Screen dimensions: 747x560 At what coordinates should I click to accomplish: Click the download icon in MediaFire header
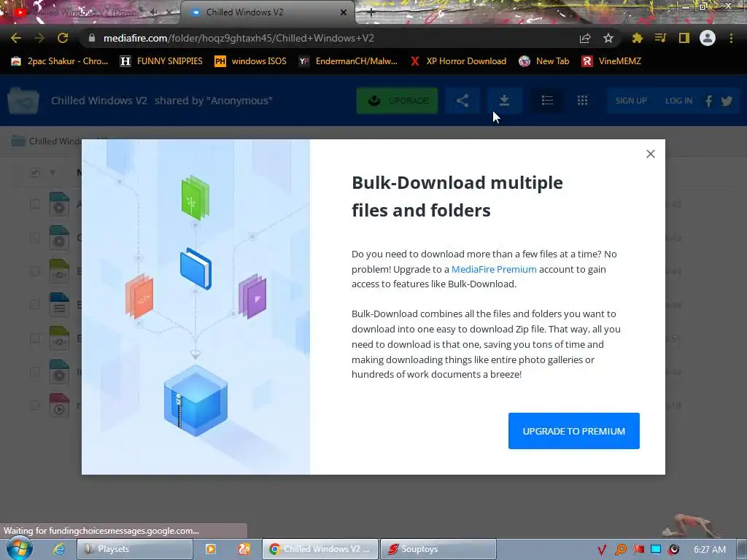pos(504,101)
